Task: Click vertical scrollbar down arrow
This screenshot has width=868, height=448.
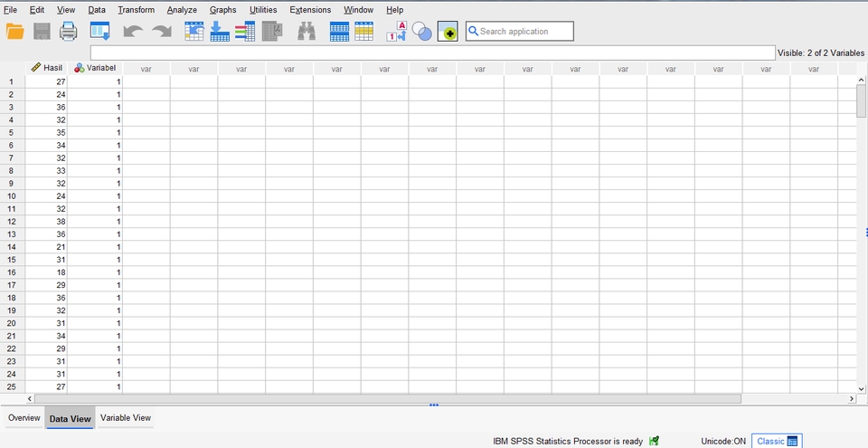Action: coord(862,388)
